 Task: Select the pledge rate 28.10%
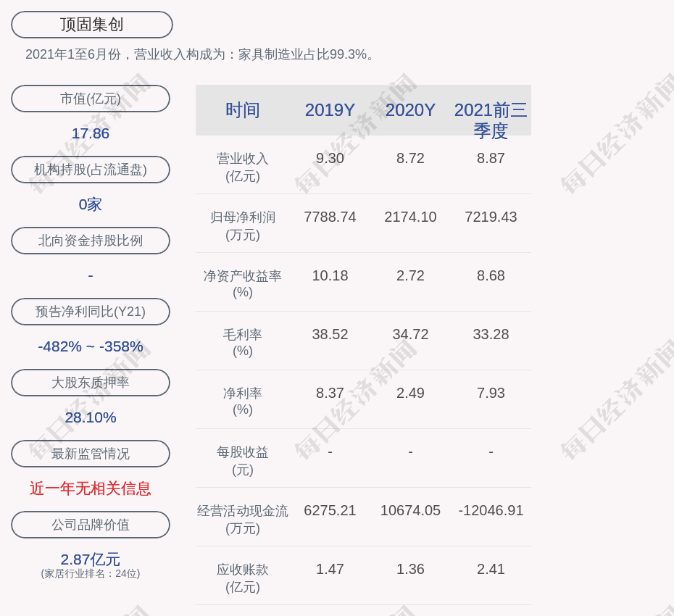pyautogui.click(x=91, y=417)
